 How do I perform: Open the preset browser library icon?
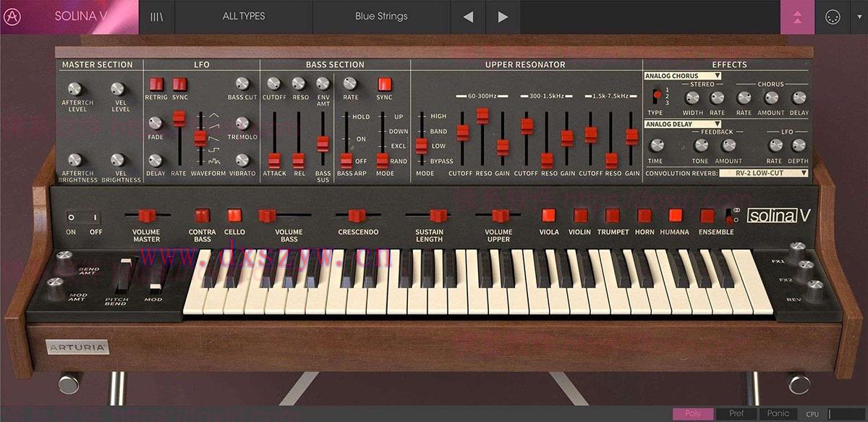point(156,16)
